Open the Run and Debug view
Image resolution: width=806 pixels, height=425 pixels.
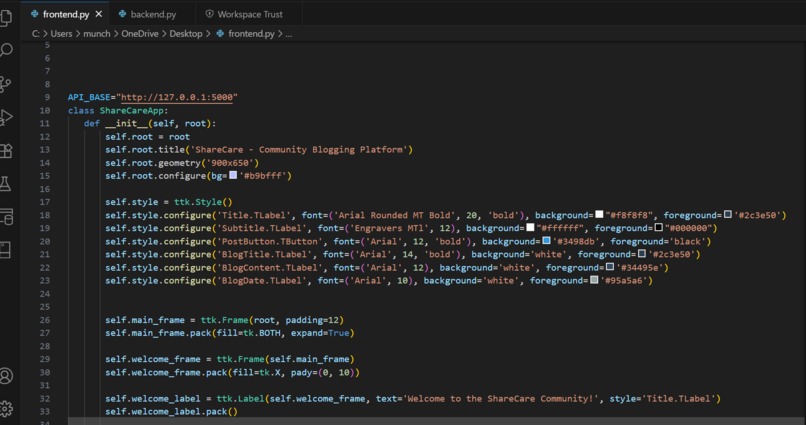[6, 117]
